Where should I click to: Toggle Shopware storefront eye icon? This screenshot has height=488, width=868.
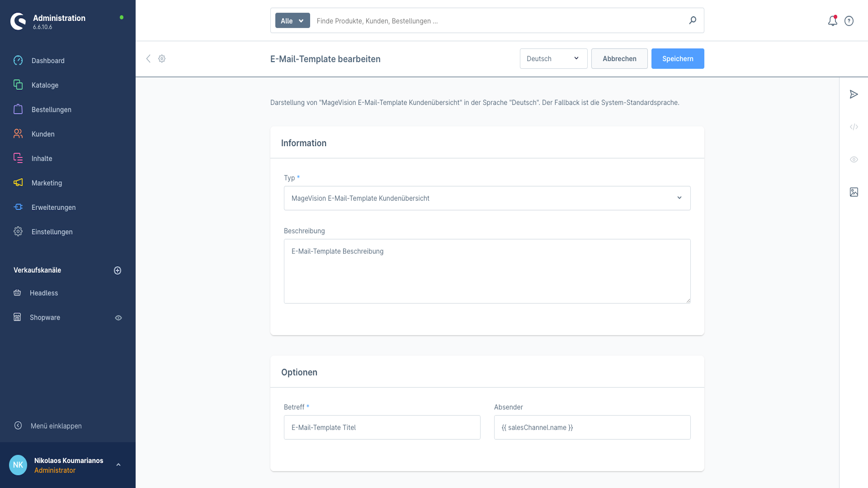tap(118, 318)
